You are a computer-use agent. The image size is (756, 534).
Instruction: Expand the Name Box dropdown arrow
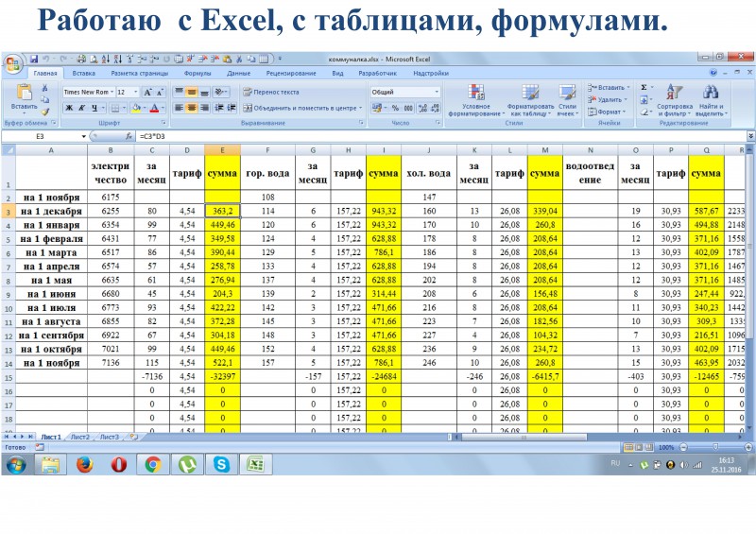pyautogui.click(x=83, y=136)
